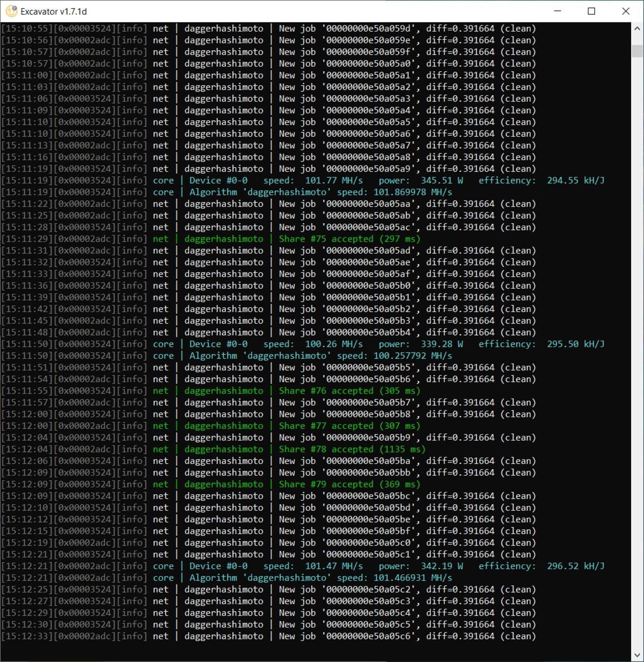Click the 'Excavator v1.7.1d' title text

point(54,11)
